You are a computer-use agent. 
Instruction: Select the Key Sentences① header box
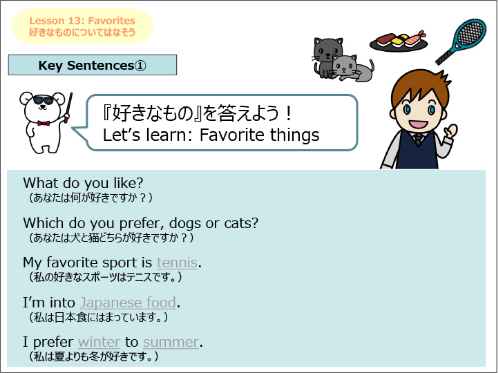(92, 65)
